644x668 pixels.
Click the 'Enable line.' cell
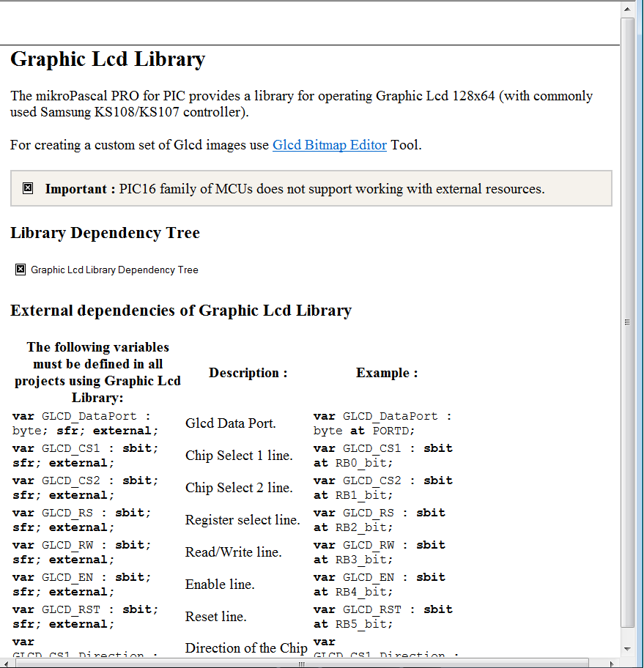click(x=220, y=584)
